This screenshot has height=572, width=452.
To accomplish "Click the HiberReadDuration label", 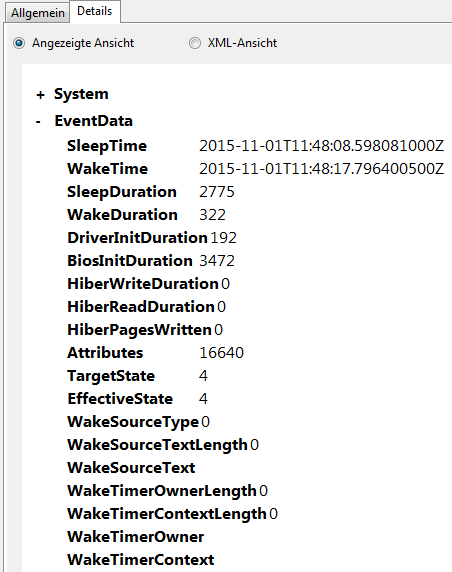I will point(141,307).
